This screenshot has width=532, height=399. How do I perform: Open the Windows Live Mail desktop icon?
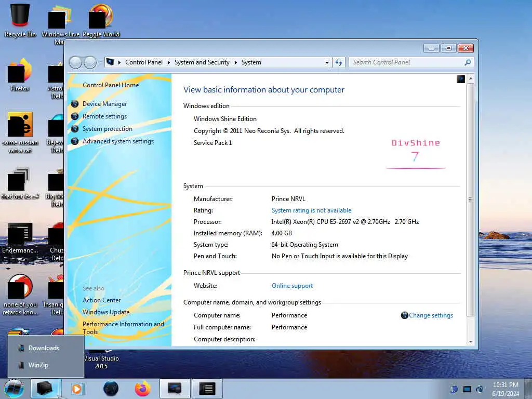pos(60,24)
